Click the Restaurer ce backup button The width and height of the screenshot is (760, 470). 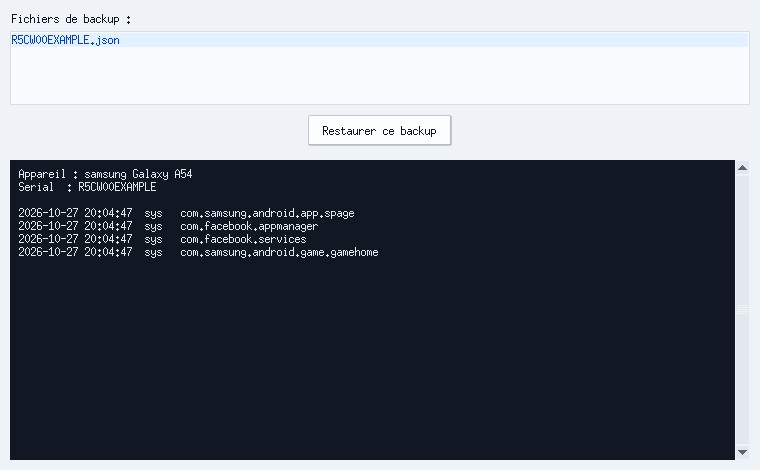(380, 130)
